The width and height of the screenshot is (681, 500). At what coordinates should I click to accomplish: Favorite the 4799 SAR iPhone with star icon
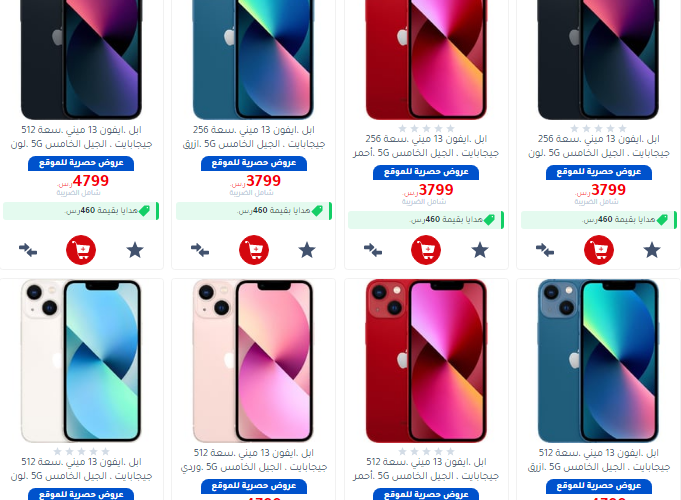click(x=135, y=250)
